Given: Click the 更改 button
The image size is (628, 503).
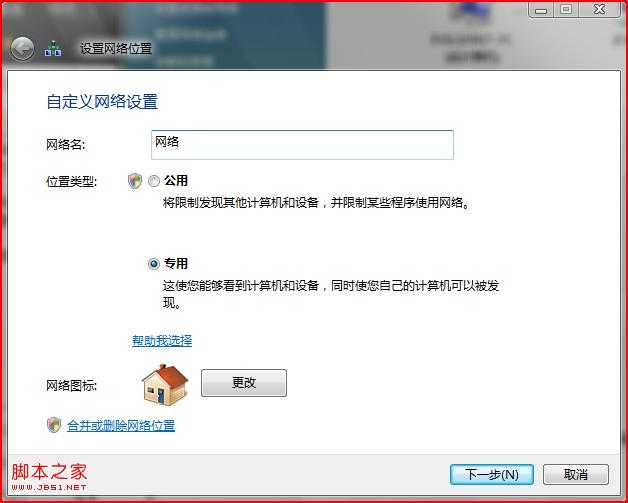Looking at the screenshot, I should pos(244,383).
